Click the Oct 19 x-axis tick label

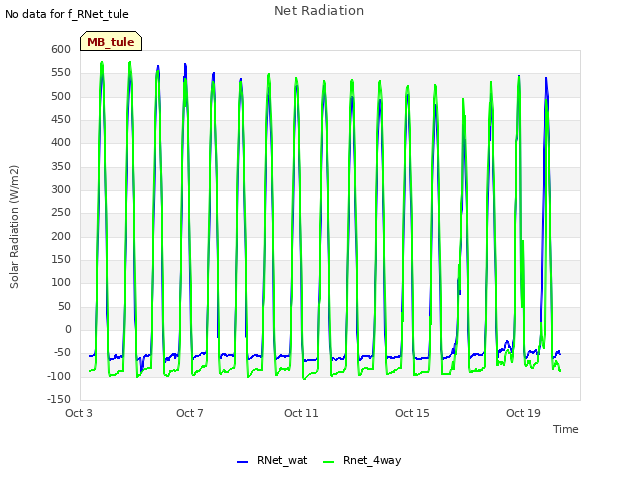(x=523, y=413)
